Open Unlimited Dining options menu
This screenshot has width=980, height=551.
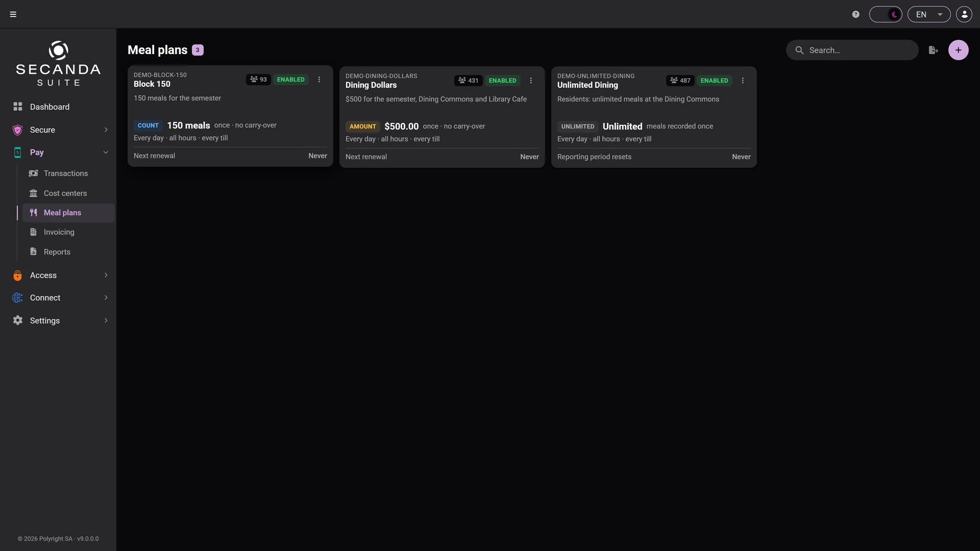tap(743, 81)
